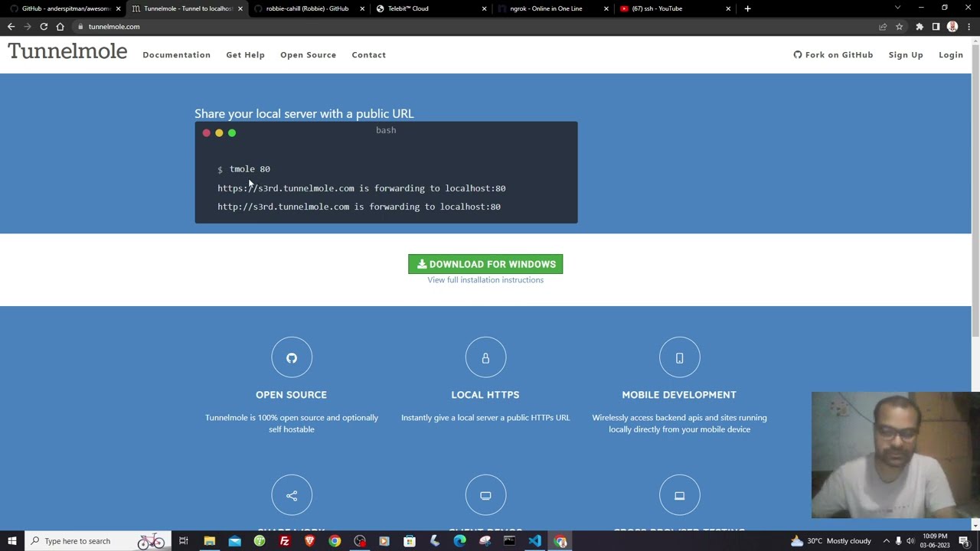Open Visual Studio Code from the taskbar
The width and height of the screenshot is (980, 551).
(x=534, y=541)
